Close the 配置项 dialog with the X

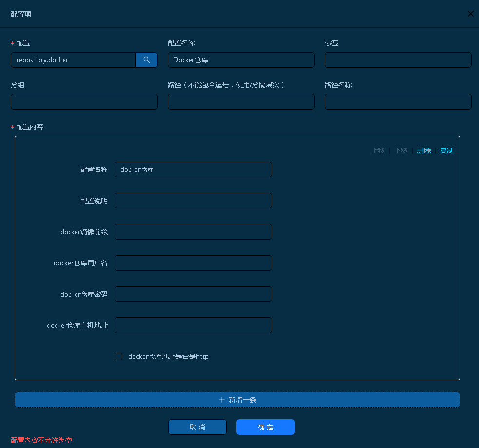tap(470, 14)
